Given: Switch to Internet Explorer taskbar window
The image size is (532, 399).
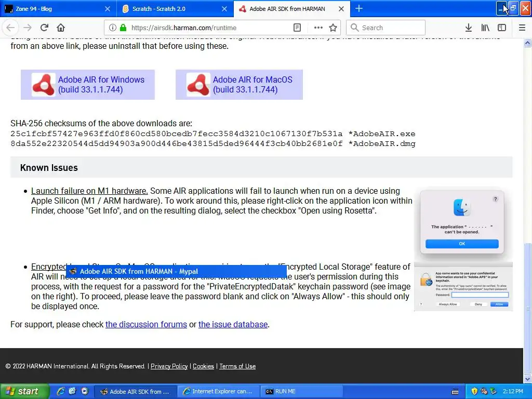Looking at the screenshot, I should pyautogui.click(x=219, y=392).
